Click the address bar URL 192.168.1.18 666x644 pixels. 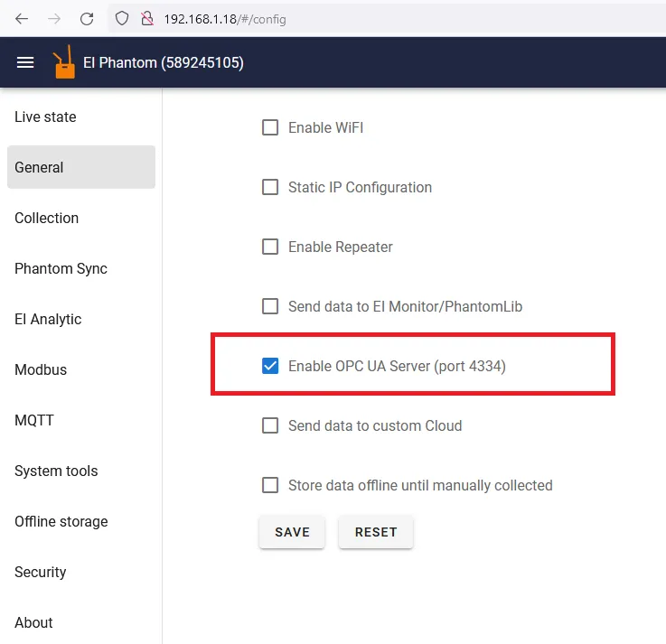click(x=225, y=19)
